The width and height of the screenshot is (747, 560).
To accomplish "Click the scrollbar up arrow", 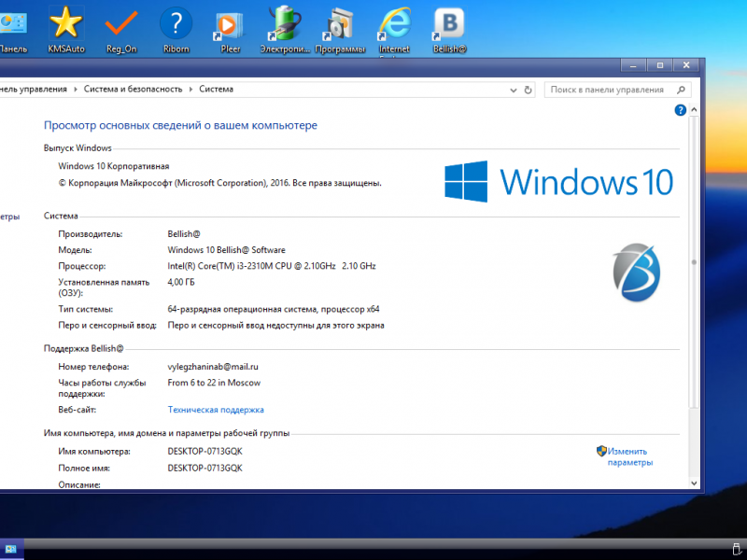I will tap(694, 110).
